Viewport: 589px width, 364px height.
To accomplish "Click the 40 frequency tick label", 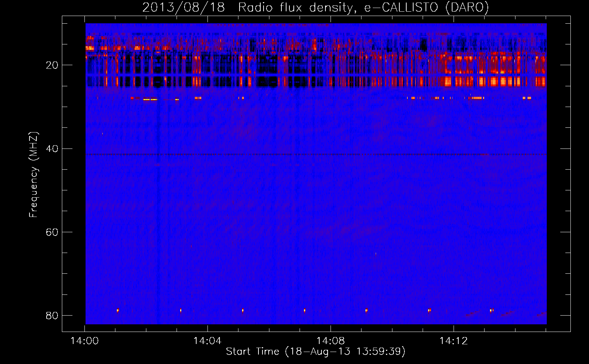I will [52, 149].
